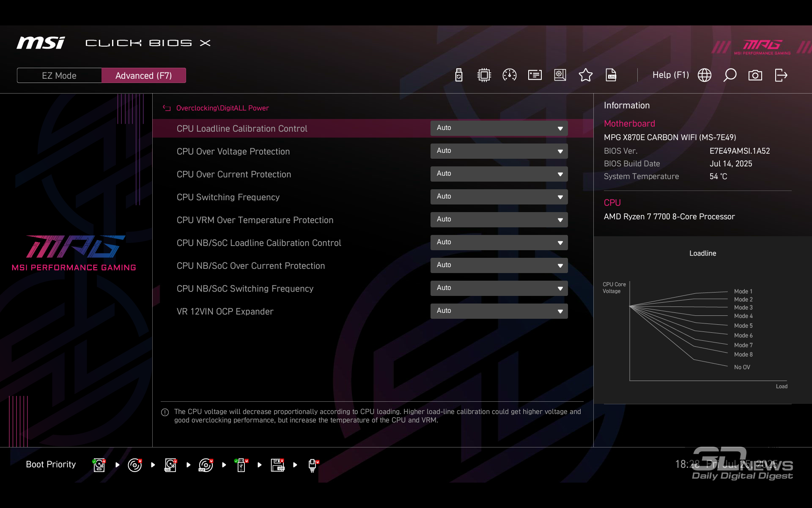Click the exit BIOS door icon
Image resolution: width=812 pixels, height=508 pixels.
[x=781, y=75]
